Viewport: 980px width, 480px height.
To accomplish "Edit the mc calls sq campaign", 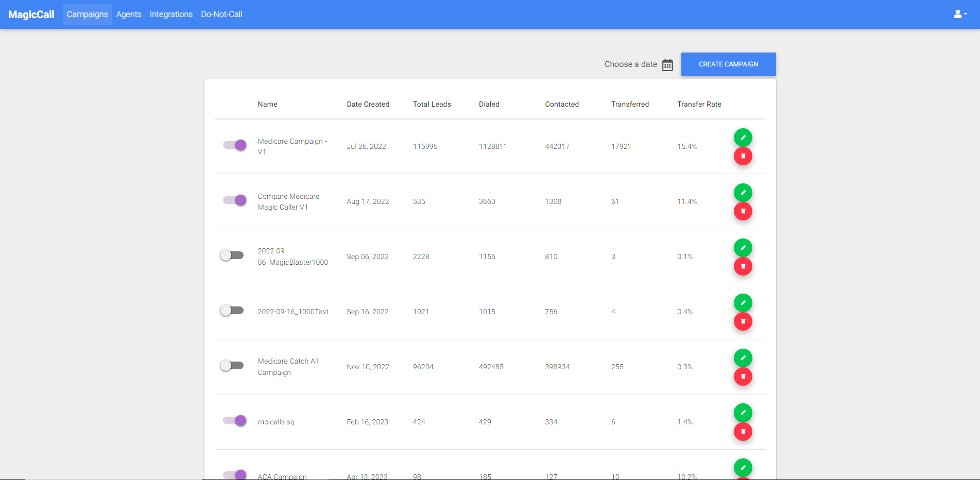I will coord(743,413).
